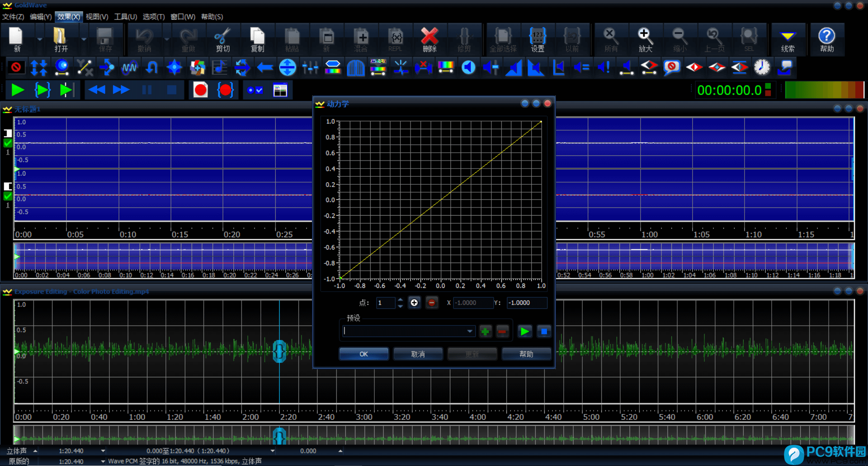Click the Pitch effect music note icon
Image resolution: width=868 pixels, height=466 pixels.
pyautogui.click(x=220, y=68)
